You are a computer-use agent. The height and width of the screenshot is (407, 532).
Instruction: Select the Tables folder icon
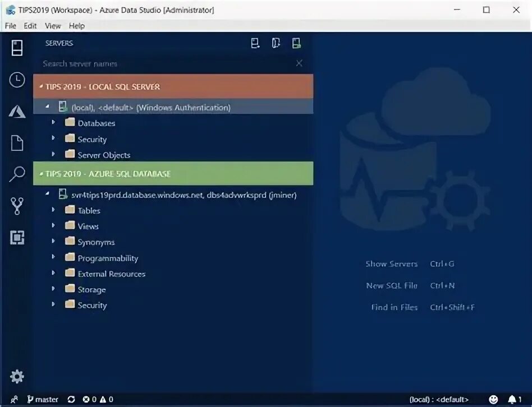(70, 210)
